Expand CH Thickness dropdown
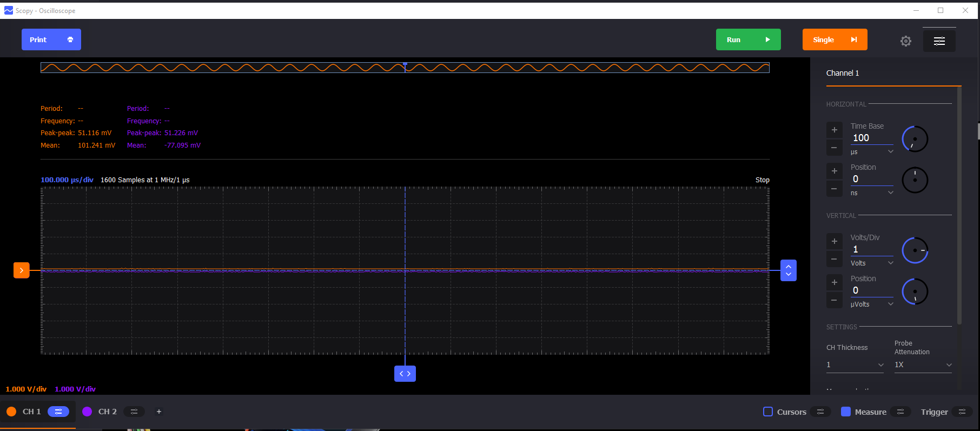The width and height of the screenshot is (980, 431). 855,365
